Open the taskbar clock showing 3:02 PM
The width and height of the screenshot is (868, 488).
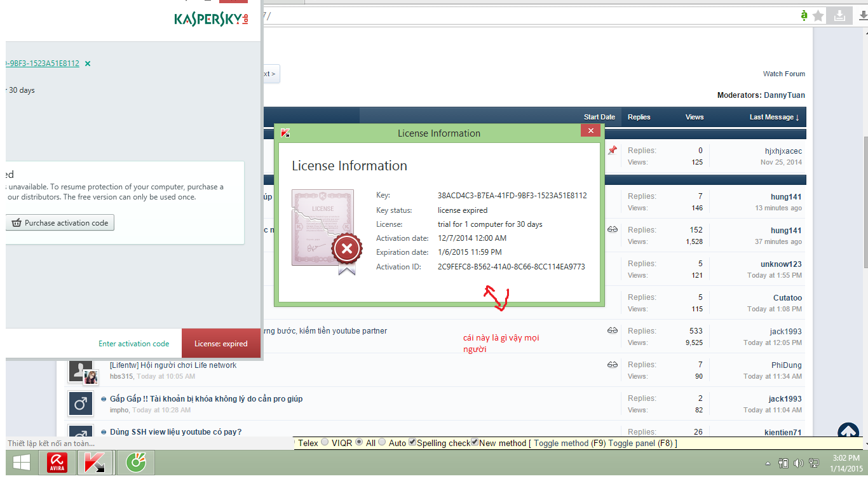846,463
